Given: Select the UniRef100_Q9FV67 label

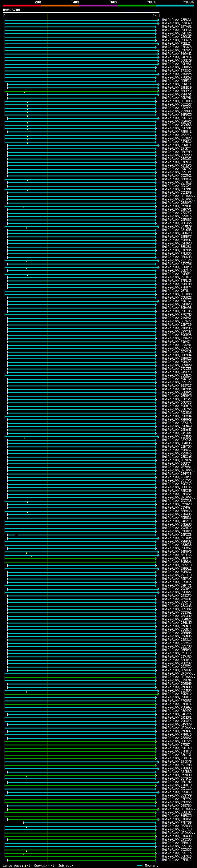Looking at the screenshot, I should click(176, 548).
